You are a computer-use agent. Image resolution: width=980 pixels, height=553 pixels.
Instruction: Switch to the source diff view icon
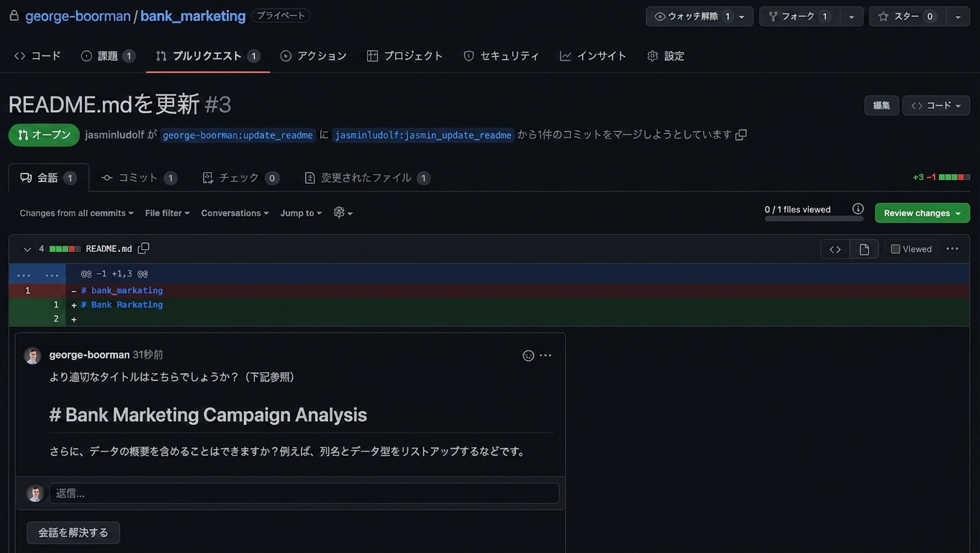pyautogui.click(x=835, y=249)
